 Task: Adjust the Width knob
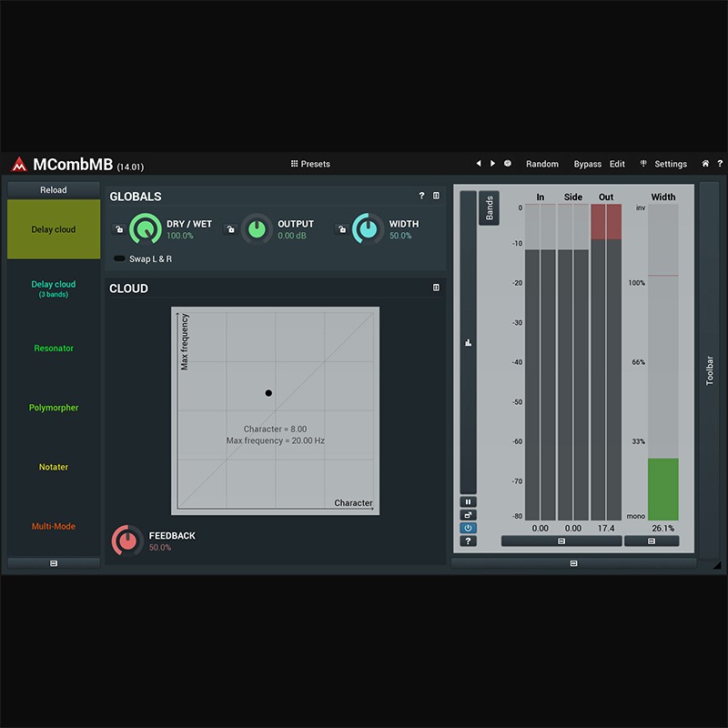click(x=369, y=229)
